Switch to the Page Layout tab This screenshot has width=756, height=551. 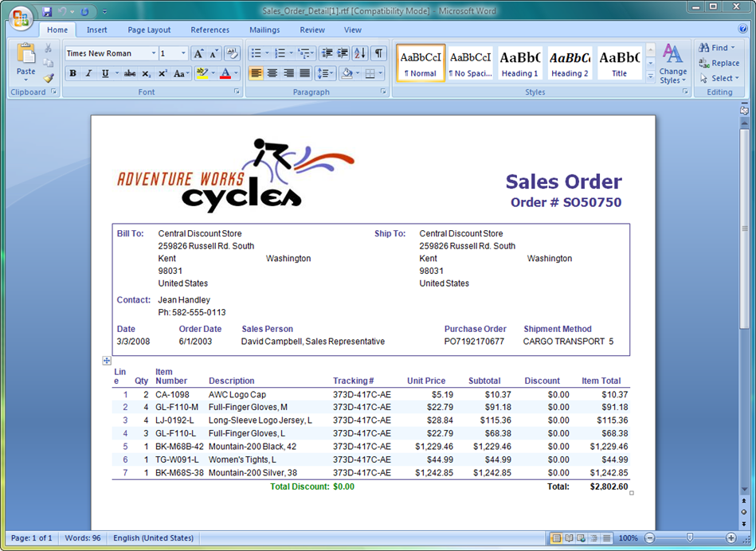(149, 30)
